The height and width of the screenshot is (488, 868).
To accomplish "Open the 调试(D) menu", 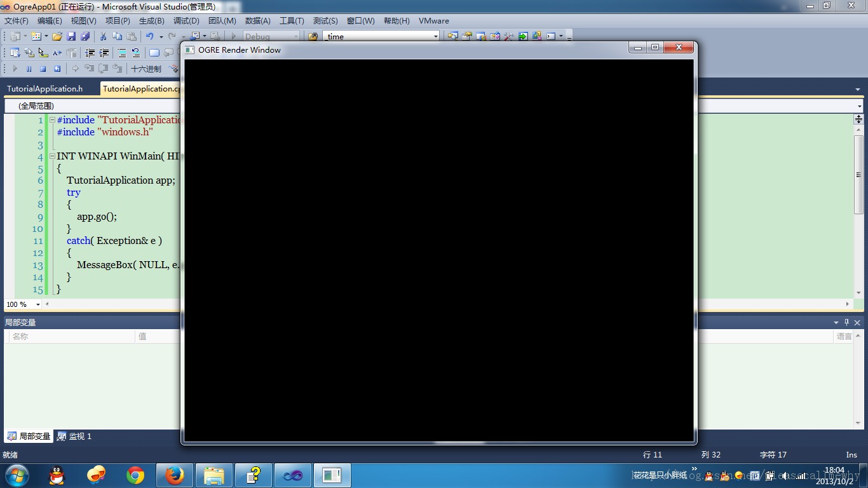I will [186, 21].
